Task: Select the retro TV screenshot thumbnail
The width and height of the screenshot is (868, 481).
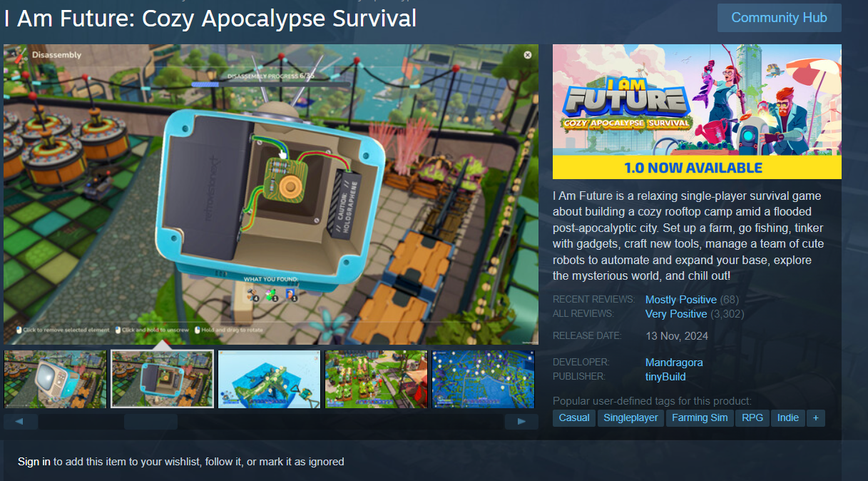Action: (55, 379)
